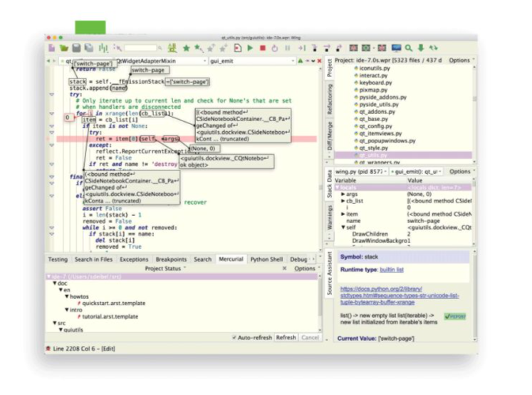
Task: Click the green star with arrow icon
Action: click(x=199, y=48)
